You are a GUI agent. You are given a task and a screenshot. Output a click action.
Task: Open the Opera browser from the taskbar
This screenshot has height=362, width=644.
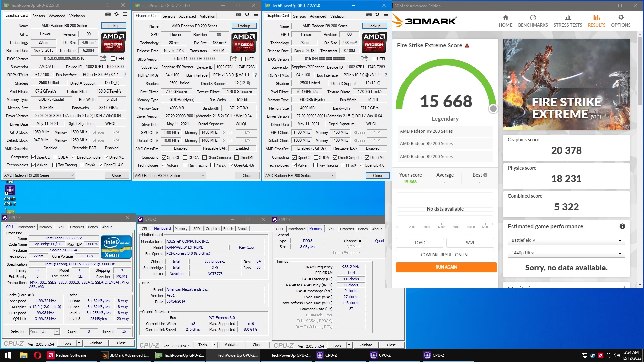(37, 355)
